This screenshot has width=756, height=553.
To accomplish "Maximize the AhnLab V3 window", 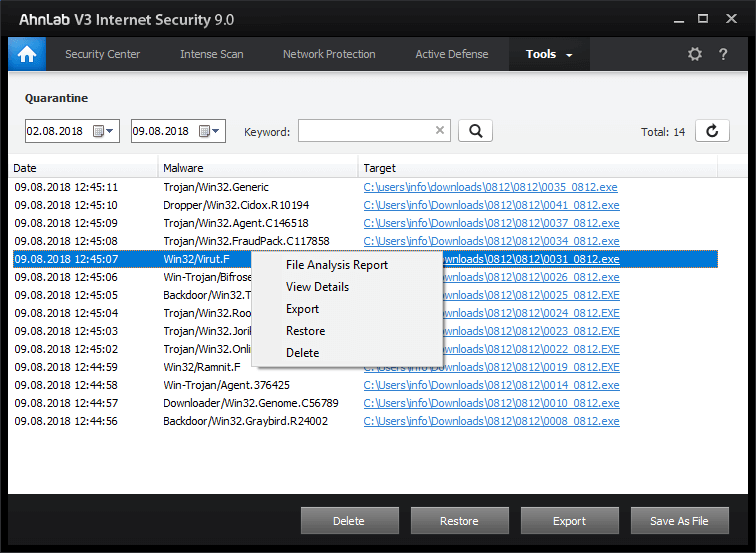I will coord(703,19).
